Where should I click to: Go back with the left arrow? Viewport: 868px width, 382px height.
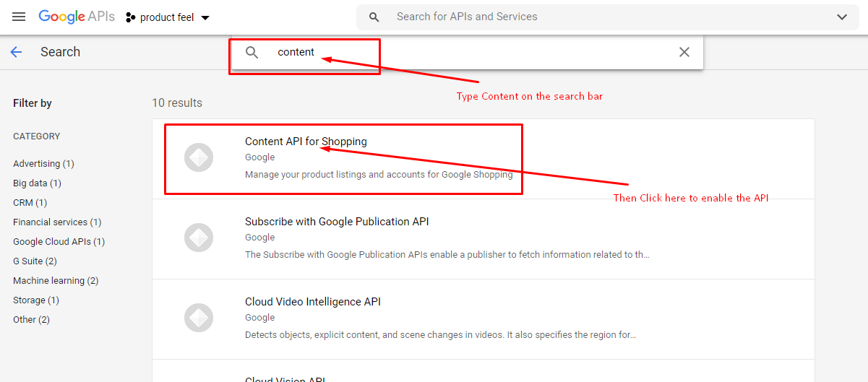click(16, 52)
